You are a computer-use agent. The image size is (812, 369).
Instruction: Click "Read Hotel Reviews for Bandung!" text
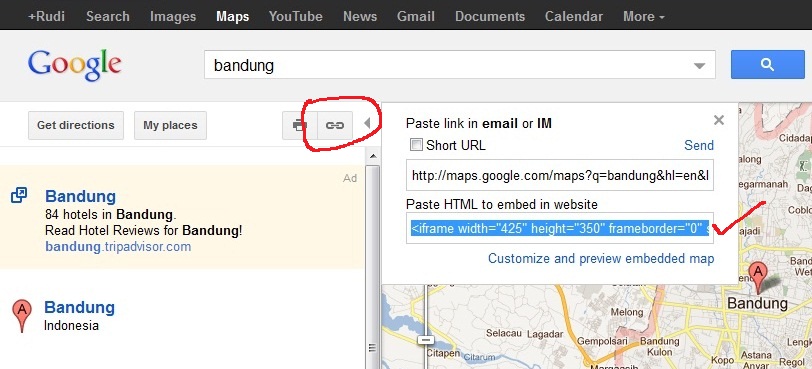coord(143,230)
